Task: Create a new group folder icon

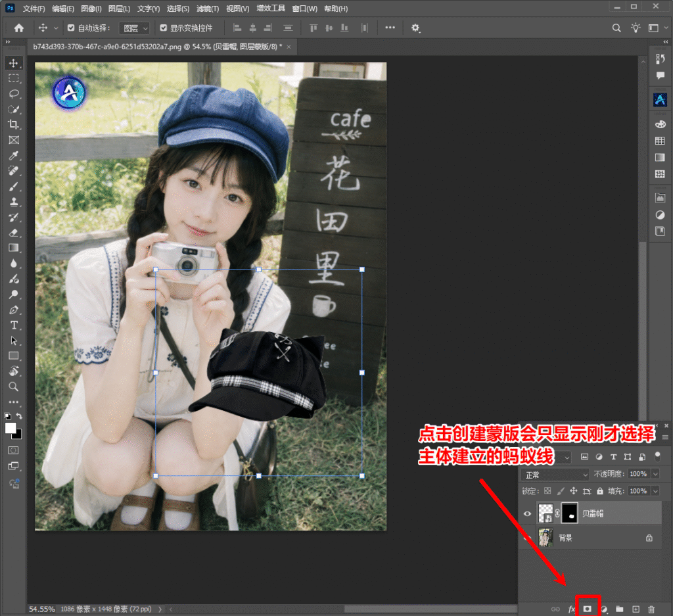Action: (619, 609)
